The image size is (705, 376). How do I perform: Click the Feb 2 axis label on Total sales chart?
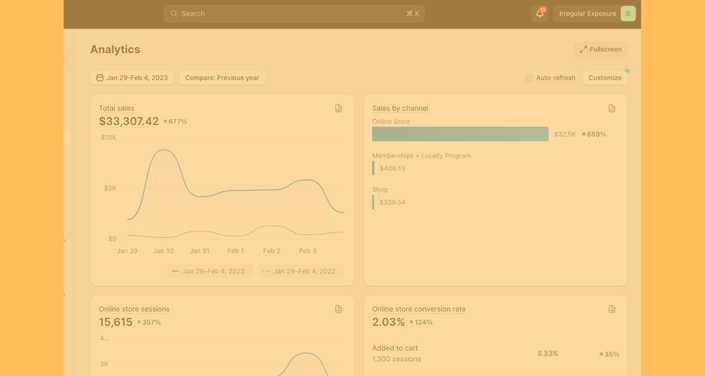272,251
